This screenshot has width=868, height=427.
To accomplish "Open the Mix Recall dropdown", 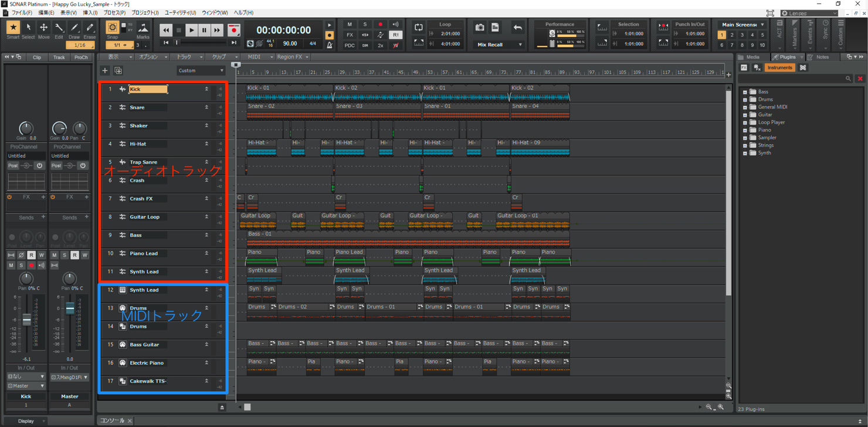I will [x=499, y=45].
